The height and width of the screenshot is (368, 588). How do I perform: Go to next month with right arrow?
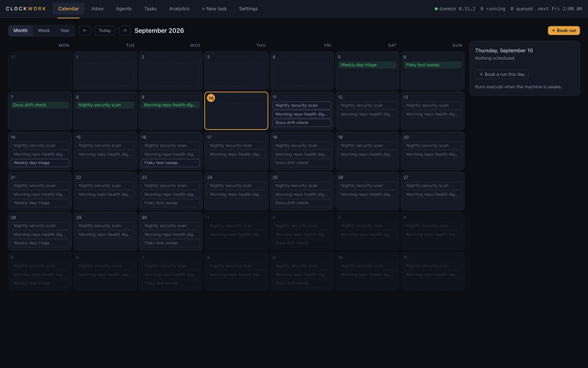tap(125, 31)
